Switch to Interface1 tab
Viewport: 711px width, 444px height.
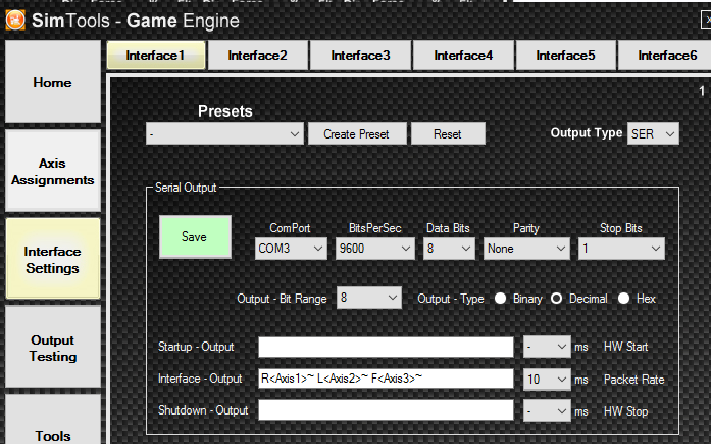coord(156,55)
